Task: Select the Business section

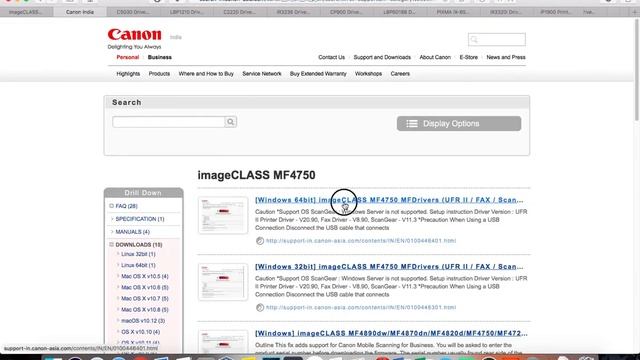Action: (x=160, y=57)
